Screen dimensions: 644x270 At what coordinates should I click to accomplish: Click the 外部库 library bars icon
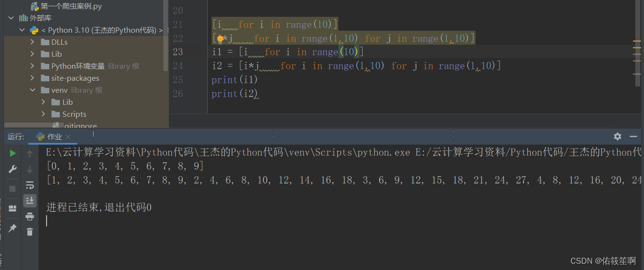click(23, 18)
